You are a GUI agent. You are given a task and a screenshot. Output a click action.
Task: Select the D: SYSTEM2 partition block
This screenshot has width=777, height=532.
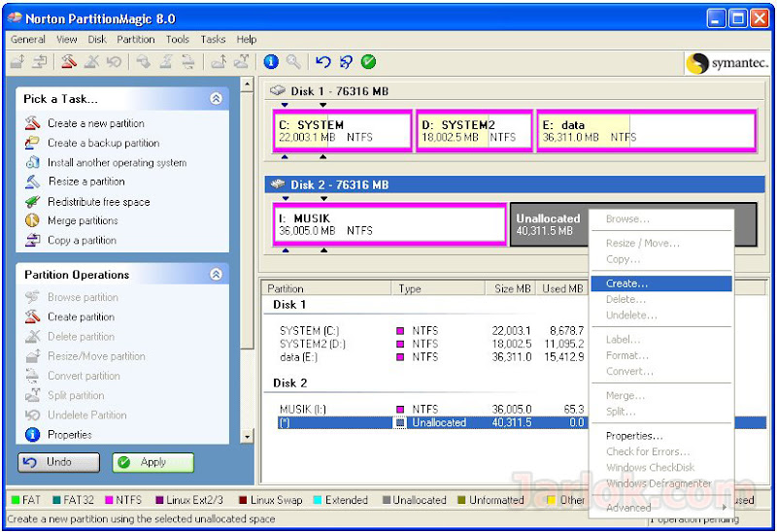(x=474, y=131)
